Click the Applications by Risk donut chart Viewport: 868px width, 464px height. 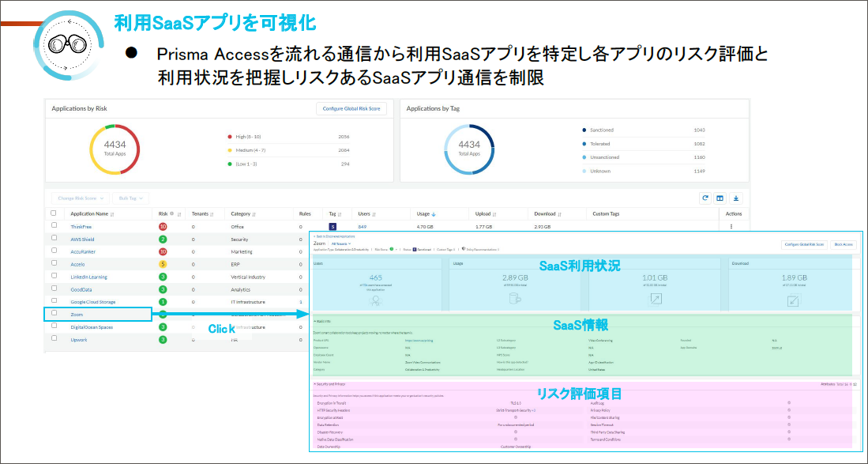(115, 149)
